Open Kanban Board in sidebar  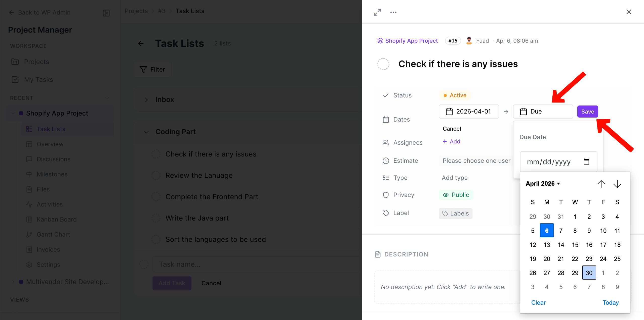click(56, 219)
